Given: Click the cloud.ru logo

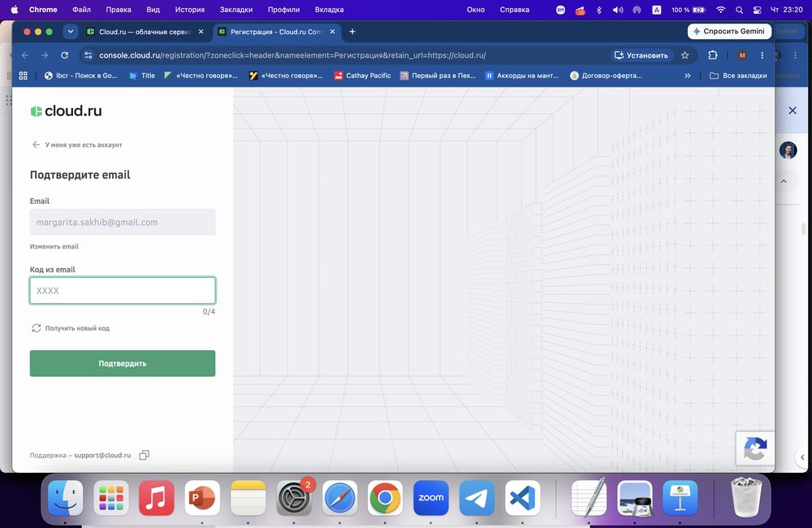Looking at the screenshot, I should (x=67, y=111).
